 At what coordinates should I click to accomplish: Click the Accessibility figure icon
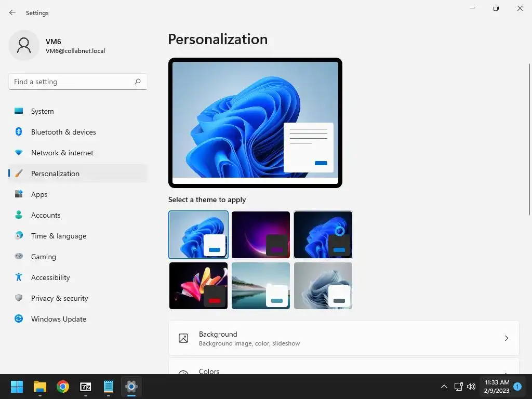[x=19, y=277]
